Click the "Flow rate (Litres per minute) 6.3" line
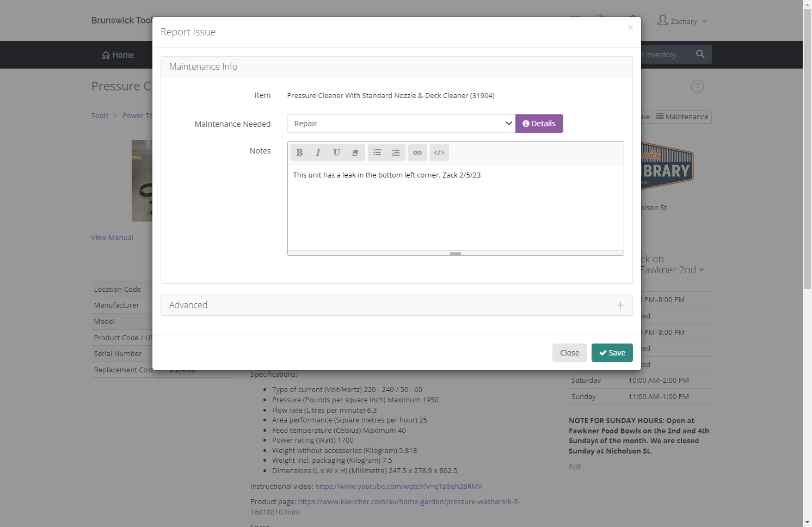The height and width of the screenshot is (527, 812). [x=324, y=410]
